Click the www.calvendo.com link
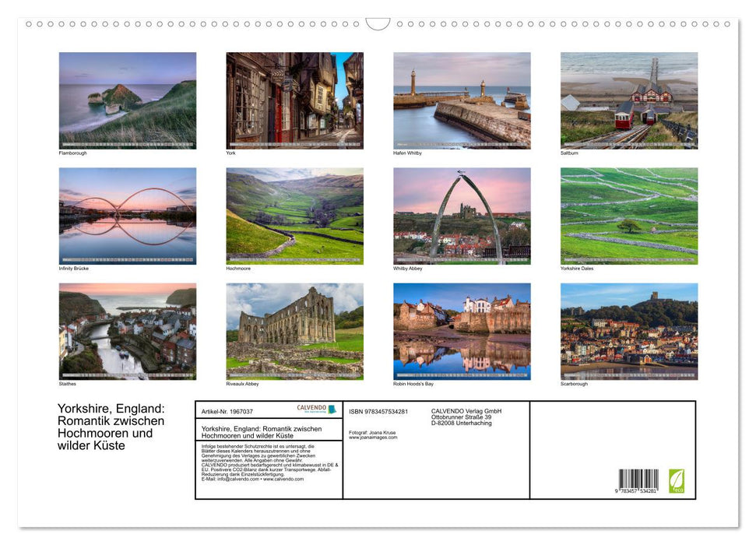The width and height of the screenshot is (756, 545). (x=282, y=479)
